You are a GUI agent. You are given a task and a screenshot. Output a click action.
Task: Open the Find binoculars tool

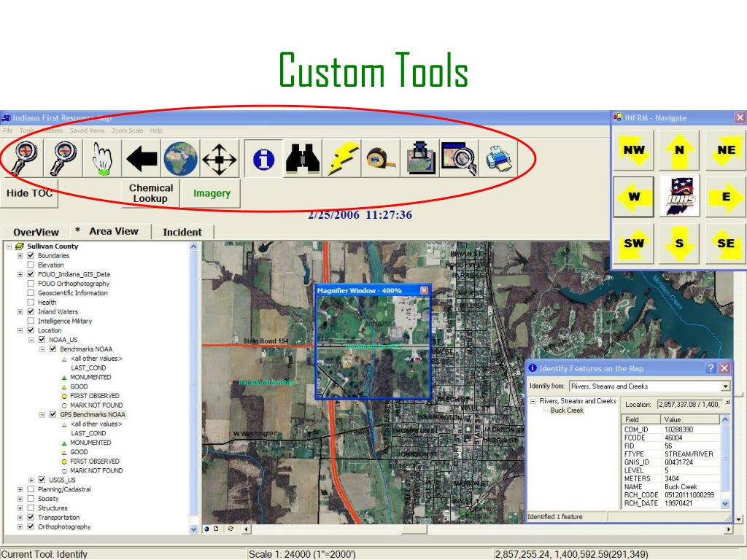point(303,157)
